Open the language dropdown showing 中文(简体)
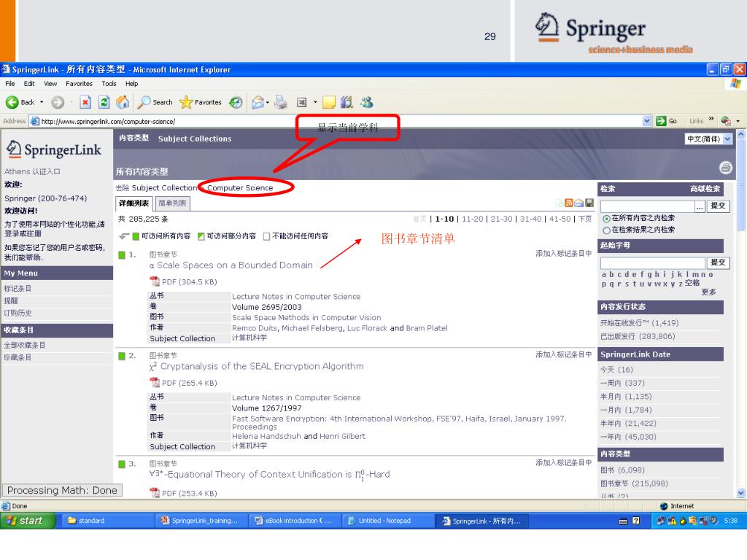The width and height of the screenshot is (747, 560). (x=708, y=139)
